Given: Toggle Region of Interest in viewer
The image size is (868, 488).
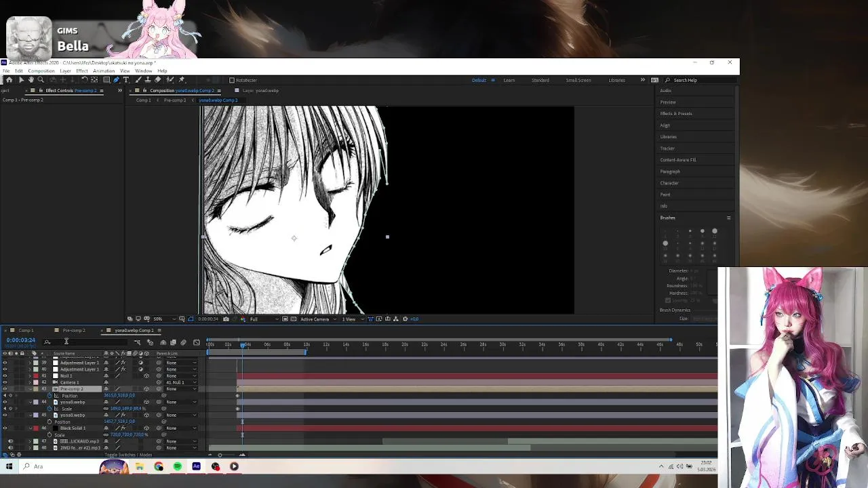Looking at the screenshot, I should pyautogui.click(x=285, y=319).
